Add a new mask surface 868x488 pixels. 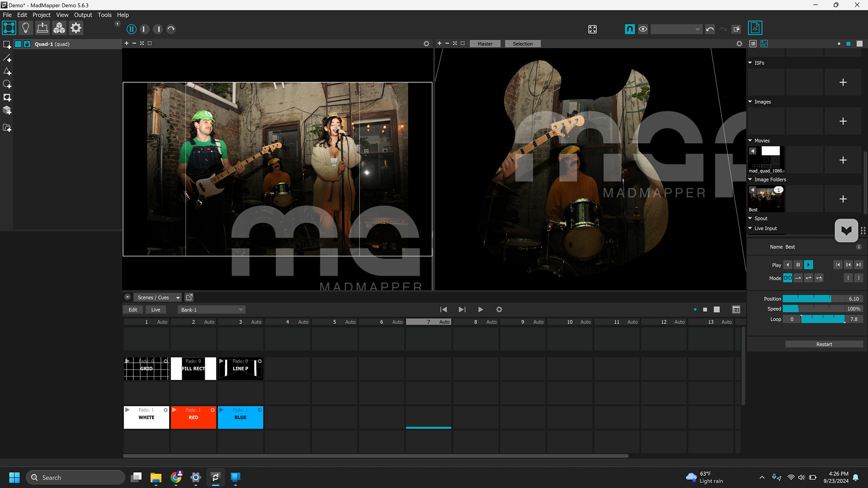point(7,98)
